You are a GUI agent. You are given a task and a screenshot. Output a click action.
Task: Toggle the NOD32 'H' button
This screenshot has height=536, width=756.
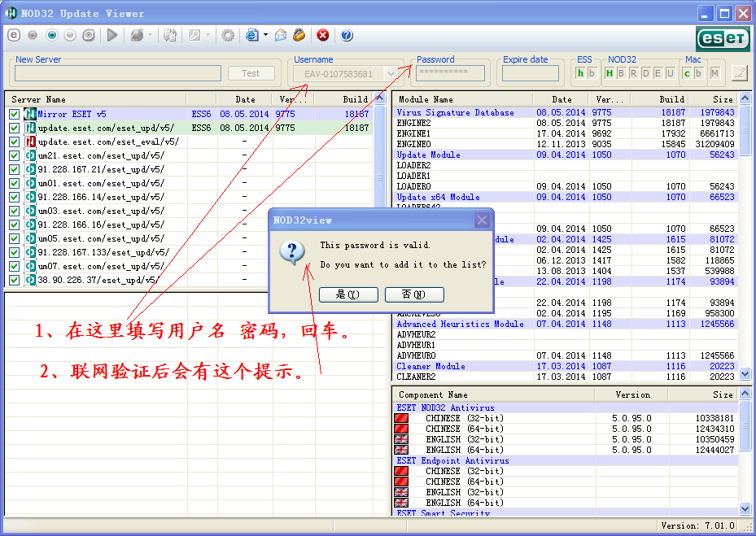(610, 73)
